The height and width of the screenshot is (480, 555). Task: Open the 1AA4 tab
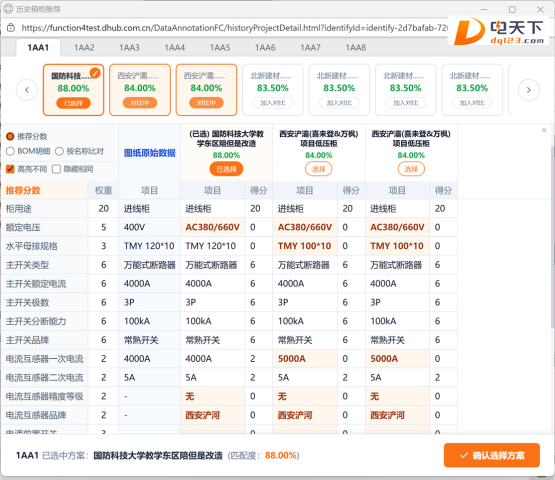pos(174,48)
